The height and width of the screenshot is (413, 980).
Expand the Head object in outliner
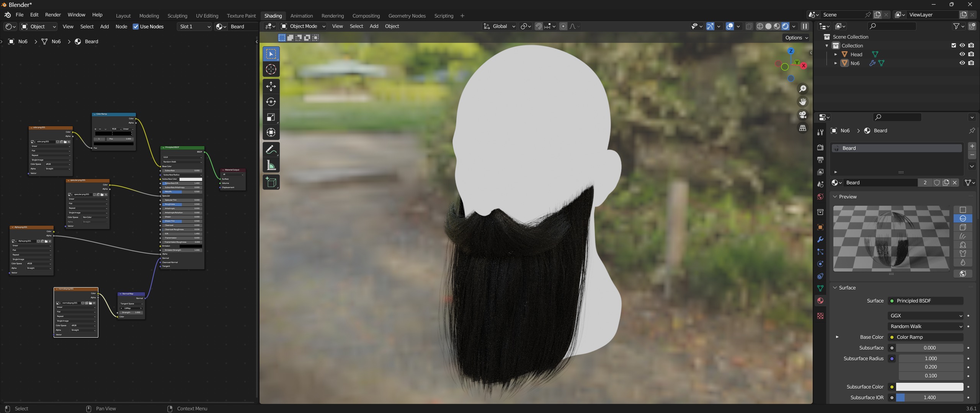tap(836, 54)
